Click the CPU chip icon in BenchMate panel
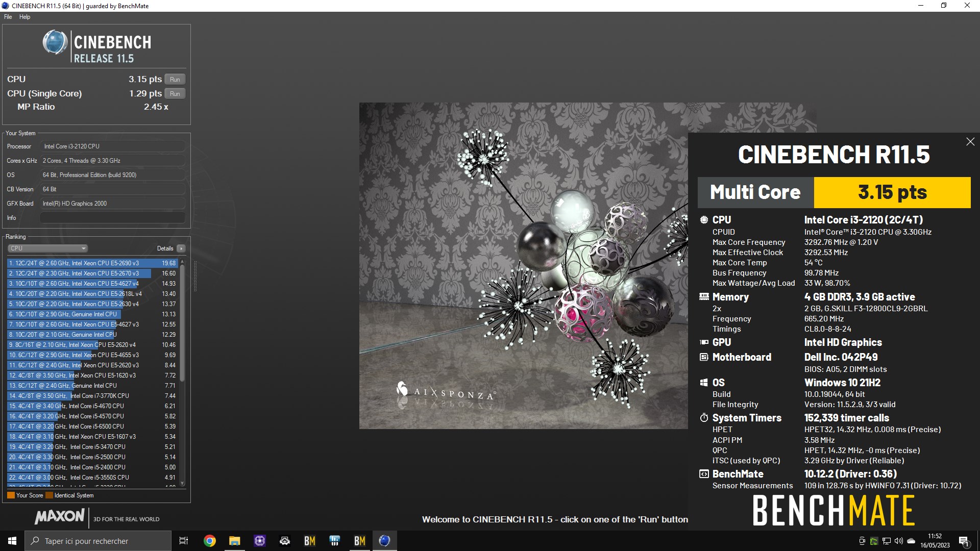Image resolution: width=980 pixels, height=551 pixels. click(704, 220)
